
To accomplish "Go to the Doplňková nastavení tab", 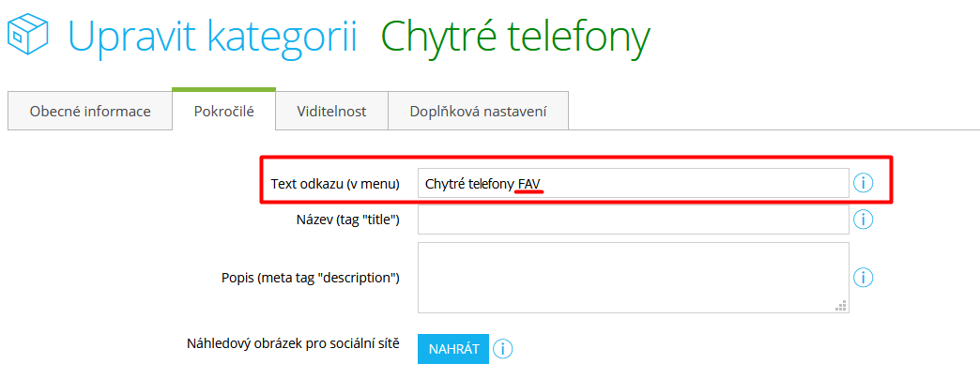I will click(478, 112).
